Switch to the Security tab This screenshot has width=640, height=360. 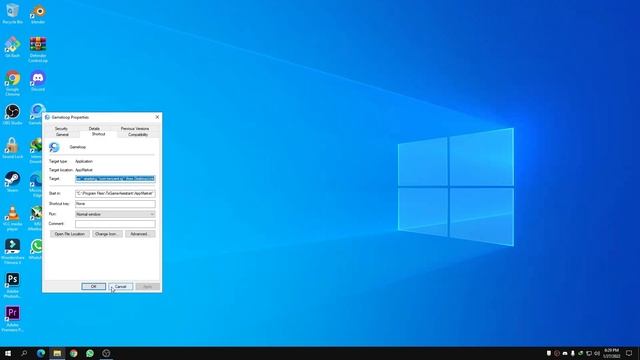[x=61, y=129]
